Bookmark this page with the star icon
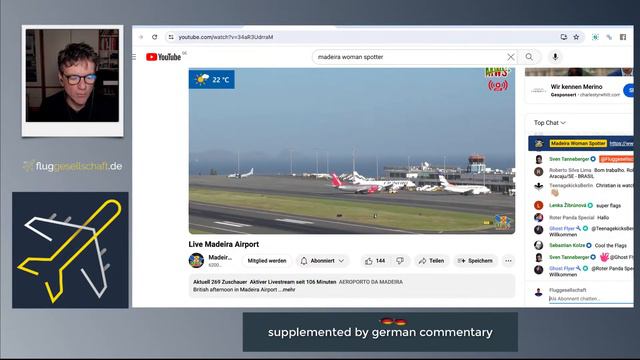Image resolution: width=640 pixels, height=360 pixels. (576, 37)
